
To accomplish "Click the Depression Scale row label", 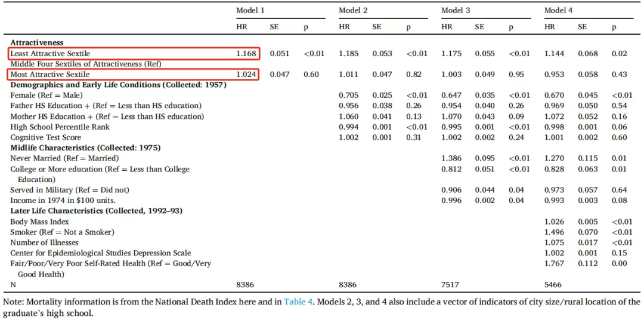I will (101, 253).
